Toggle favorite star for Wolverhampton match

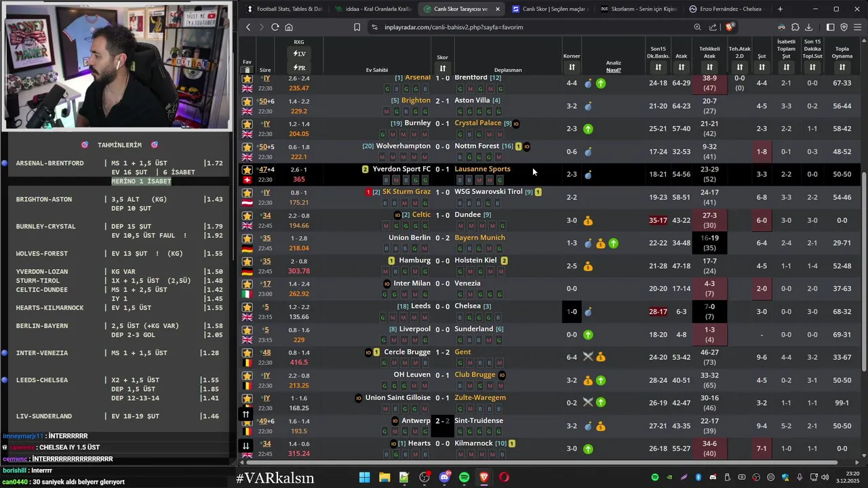click(x=247, y=147)
